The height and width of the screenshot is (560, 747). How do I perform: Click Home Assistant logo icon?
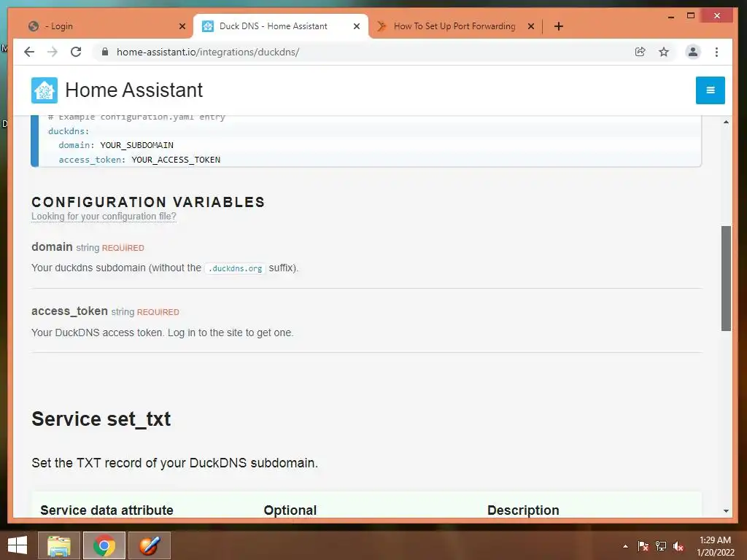click(44, 90)
